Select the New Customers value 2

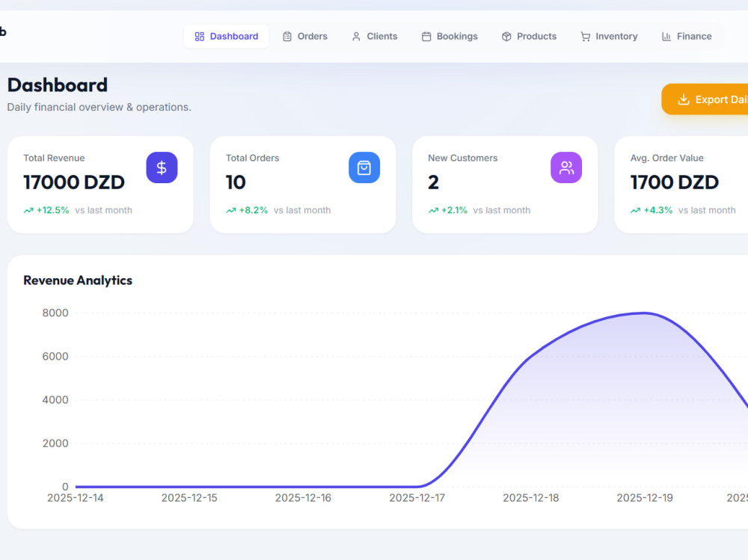click(433, 182)
